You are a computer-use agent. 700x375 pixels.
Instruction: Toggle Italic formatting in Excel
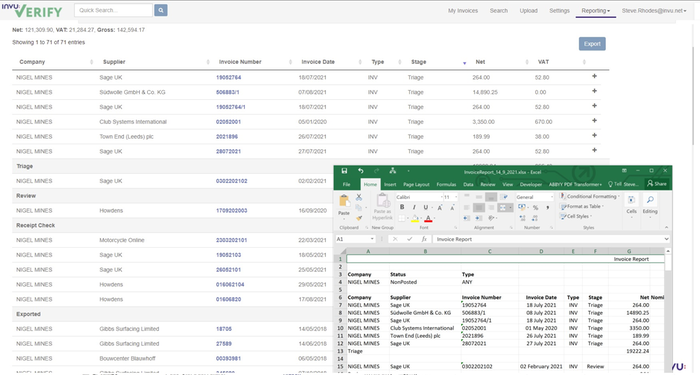pyautogui.click(x=414, y=207)
